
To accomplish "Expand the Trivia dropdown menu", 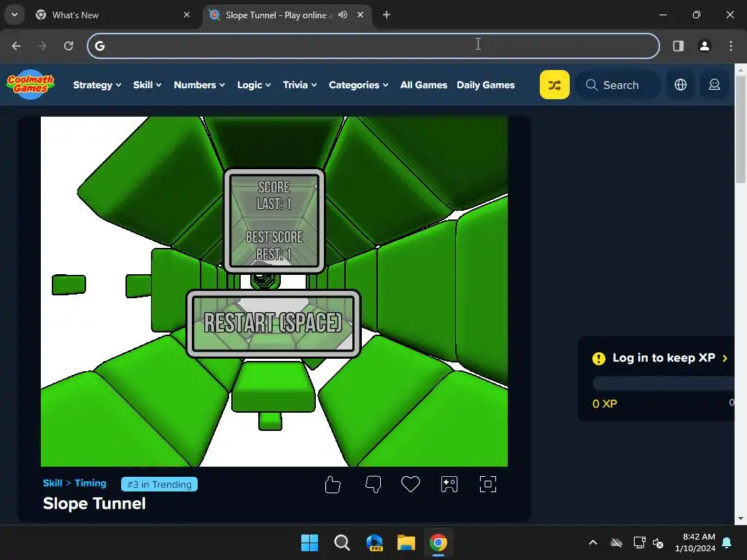I will pyautogui.click(x=300, y=85).
